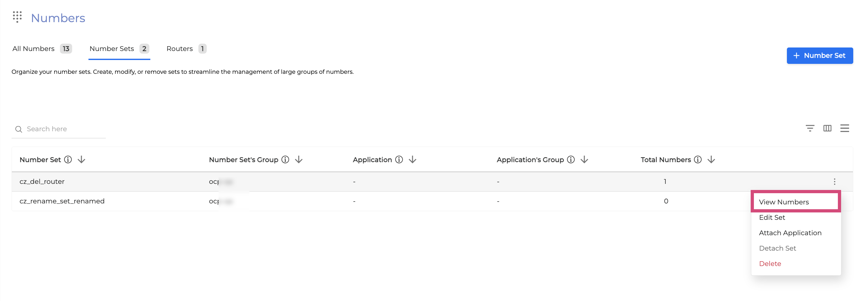This screenshot has width=868, height=301.
Task: Click the Numbers dial-pad grid icon
Action: (17, 17)
